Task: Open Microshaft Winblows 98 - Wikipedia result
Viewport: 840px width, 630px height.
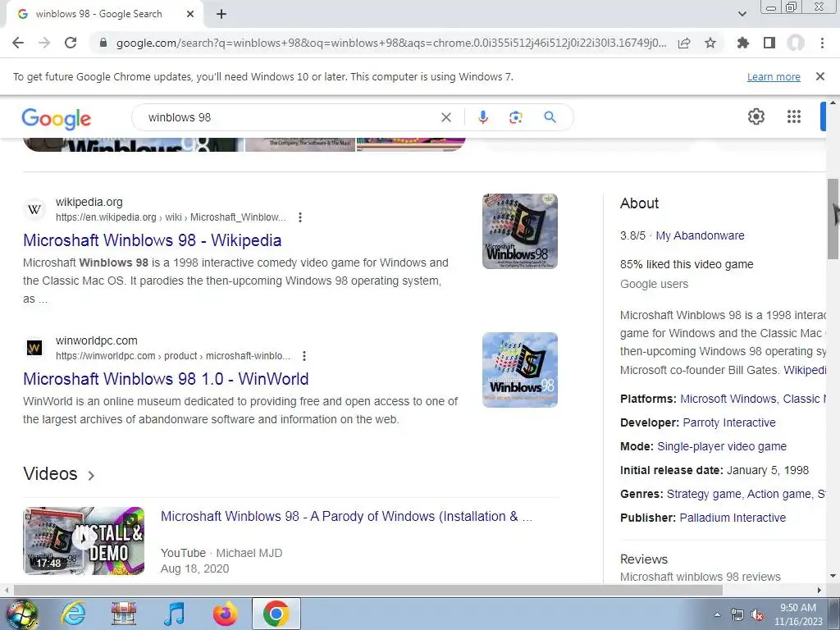Action: point(152,240)
